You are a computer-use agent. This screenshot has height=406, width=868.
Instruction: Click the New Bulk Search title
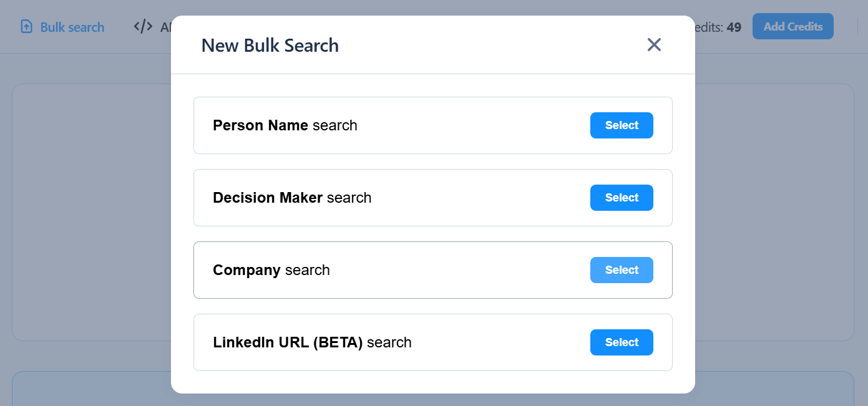[x=270, y=46]
